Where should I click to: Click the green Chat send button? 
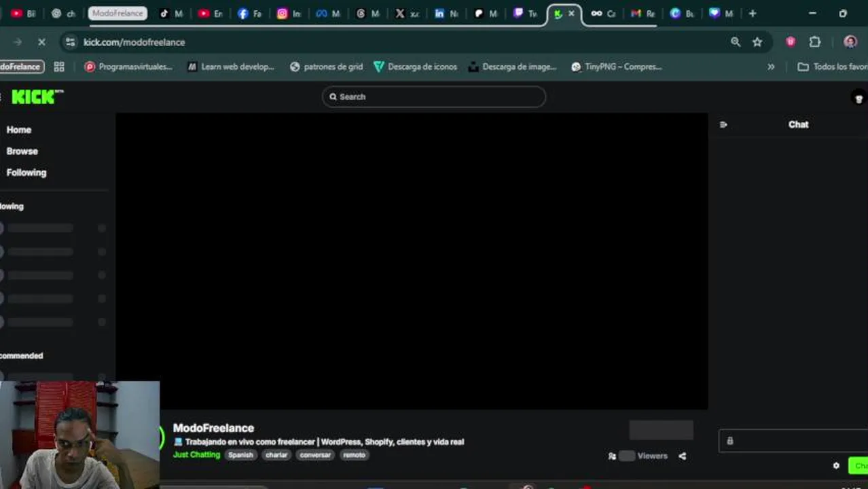click(x=858, y=465)
